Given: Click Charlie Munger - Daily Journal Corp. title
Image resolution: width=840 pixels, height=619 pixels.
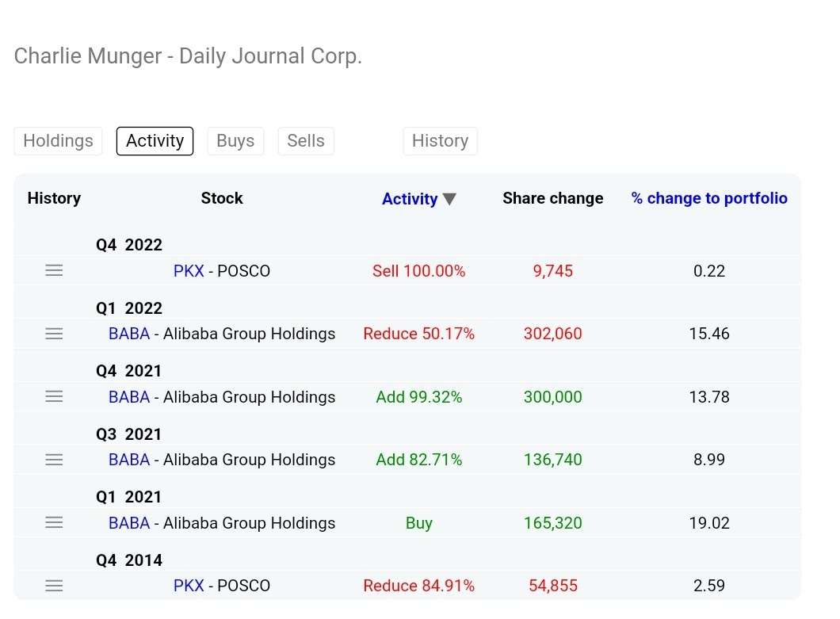Looking at the screenshot, I should pos(188,56).
